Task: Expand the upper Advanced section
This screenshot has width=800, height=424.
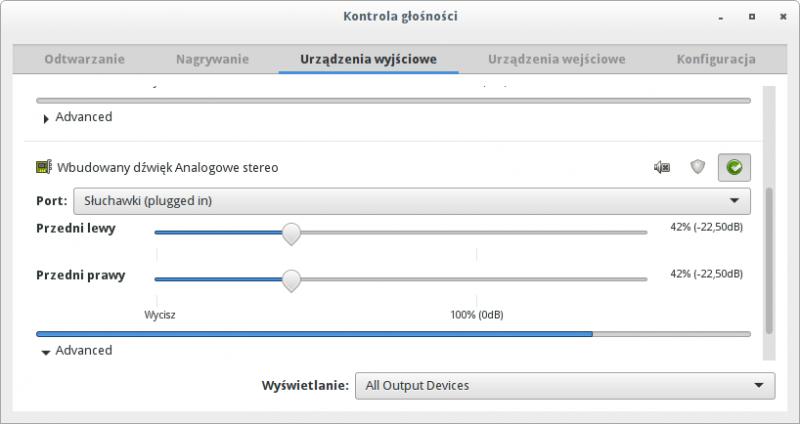Action: (46, 117)
